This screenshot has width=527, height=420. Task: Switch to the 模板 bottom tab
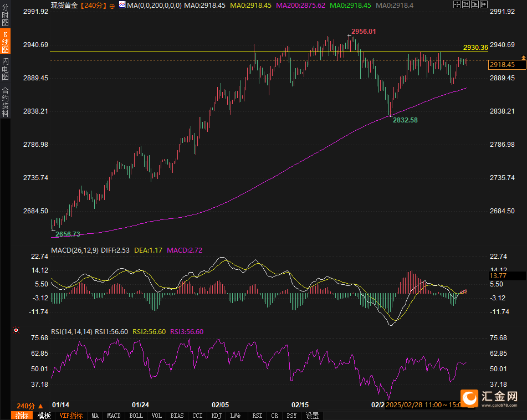tap(44, 416)
